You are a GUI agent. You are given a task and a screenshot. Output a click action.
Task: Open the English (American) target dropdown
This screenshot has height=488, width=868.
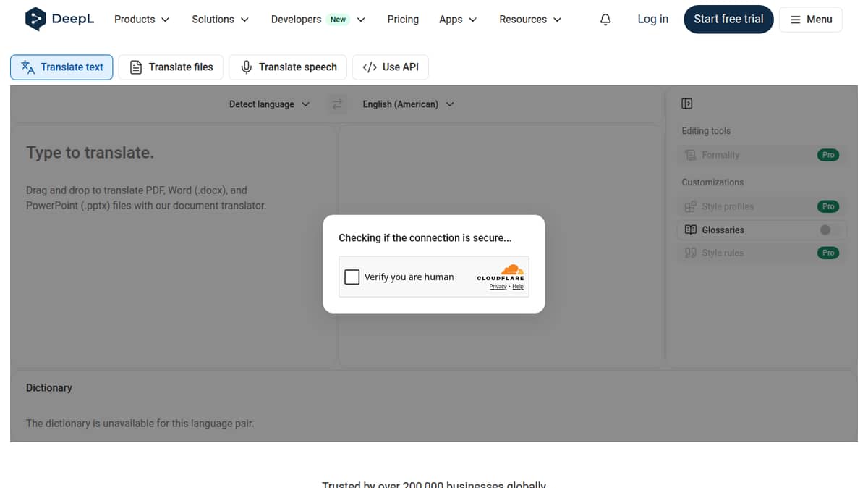pos(408,104)
